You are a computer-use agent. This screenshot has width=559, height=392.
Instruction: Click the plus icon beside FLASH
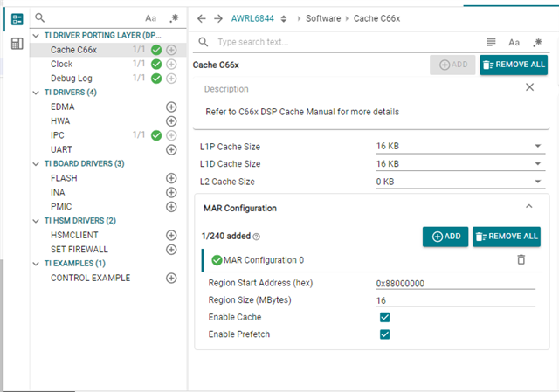click(171, 178)
